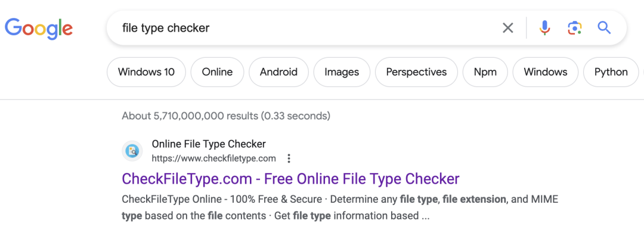
Task: Open the Perspectives filter
Action: click(x=416, y=72)
